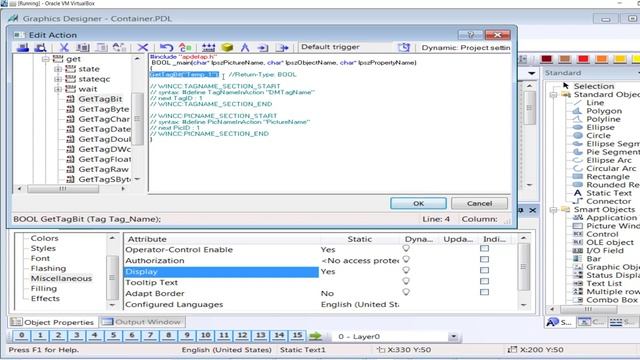Click the import action arrow icon

(x=263, y=47)
